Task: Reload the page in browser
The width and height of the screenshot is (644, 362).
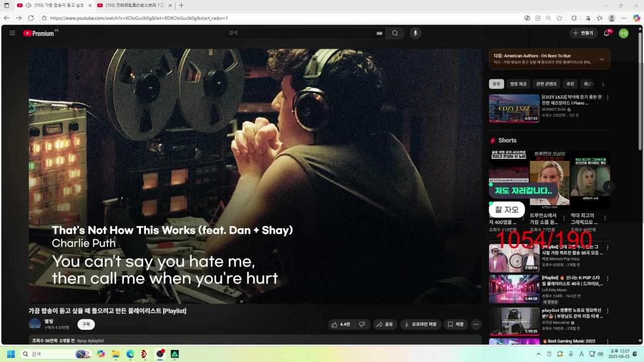Action: pos(31,18)
